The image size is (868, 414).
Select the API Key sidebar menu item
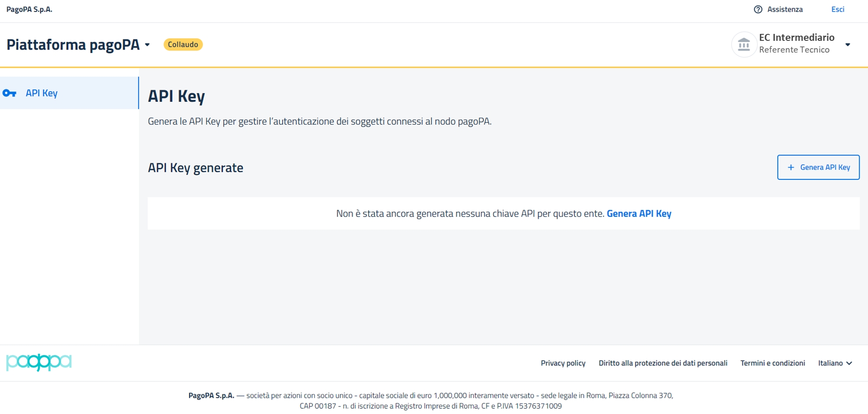pyautogui.click(x=42, y=93)
